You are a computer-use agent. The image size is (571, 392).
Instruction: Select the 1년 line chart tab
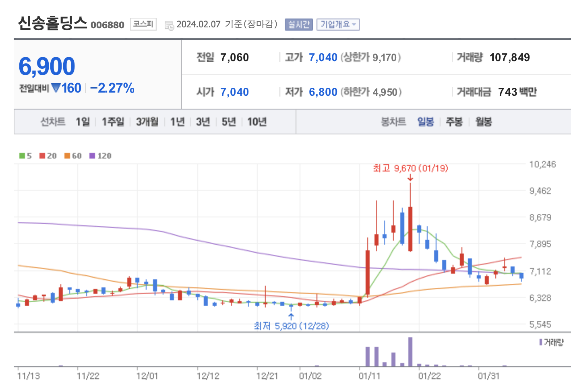point(177,122)
